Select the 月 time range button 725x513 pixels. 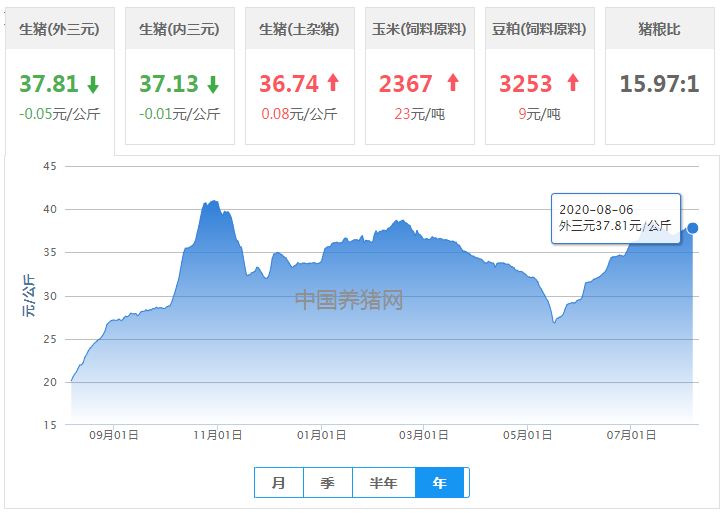click(x=279, y=482)
